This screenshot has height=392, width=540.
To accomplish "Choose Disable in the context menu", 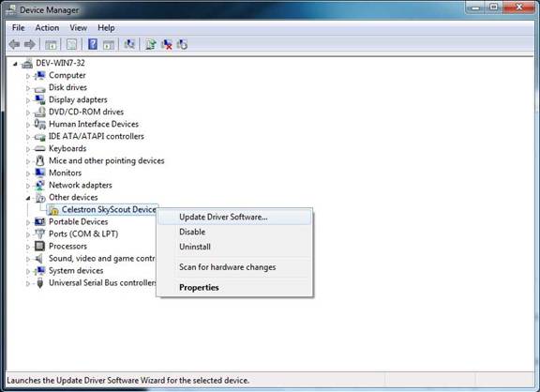I will click(234, 232).
